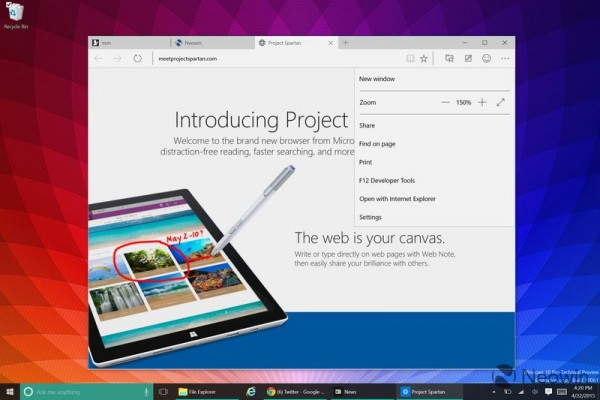
Task: Close the More actions ellipsis menu
Action: (505, 59)
